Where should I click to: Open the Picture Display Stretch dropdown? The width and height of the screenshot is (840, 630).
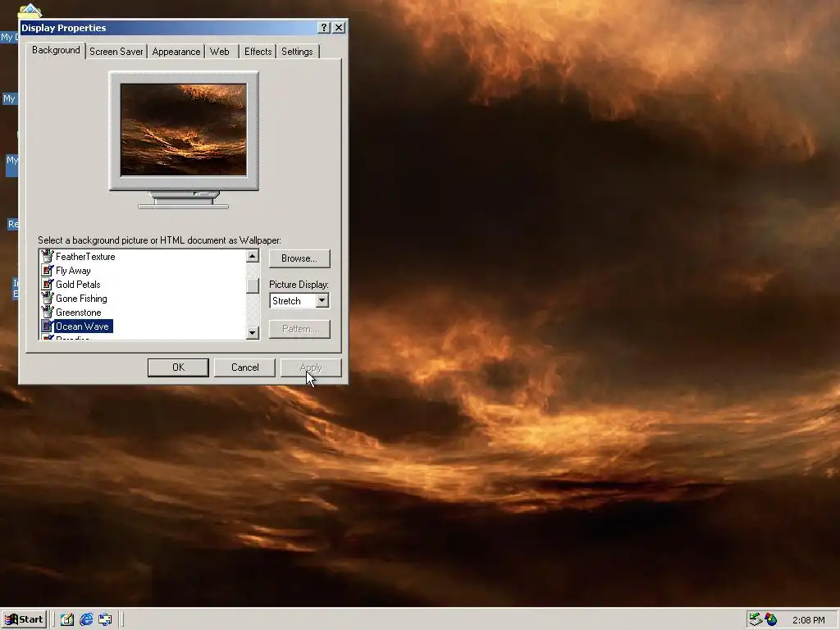click(x=322, y=300)
